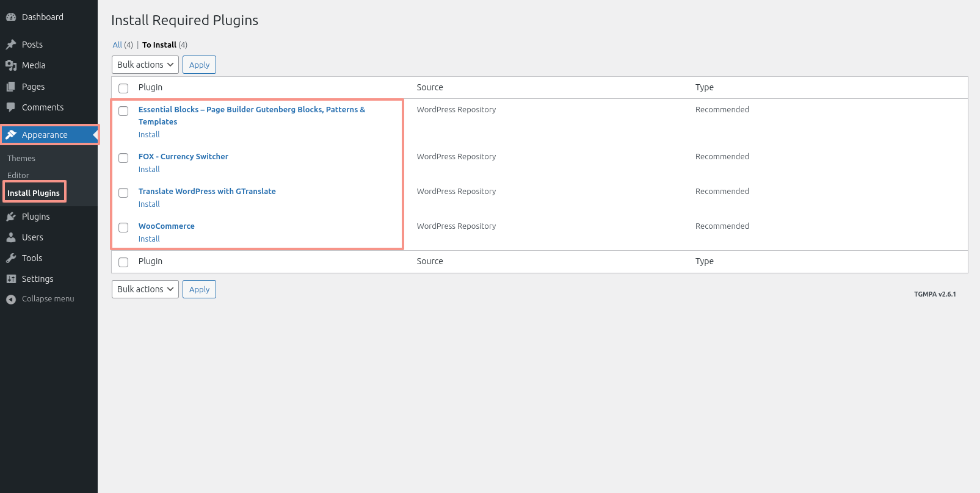Click the Source column header at top
The height and width of the screenshot is (493, 980).
pyautogui.click(x=430, y=87)
